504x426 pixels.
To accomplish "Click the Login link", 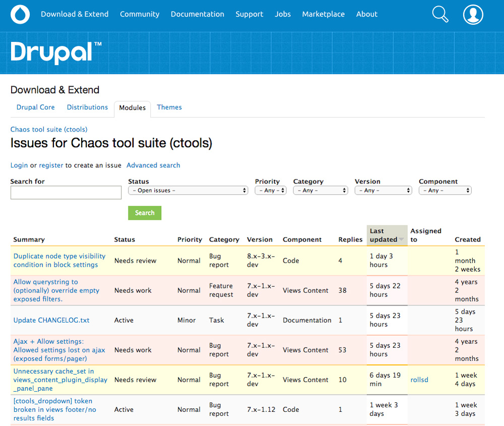I will pyautogui.click(x=19, y=165).
